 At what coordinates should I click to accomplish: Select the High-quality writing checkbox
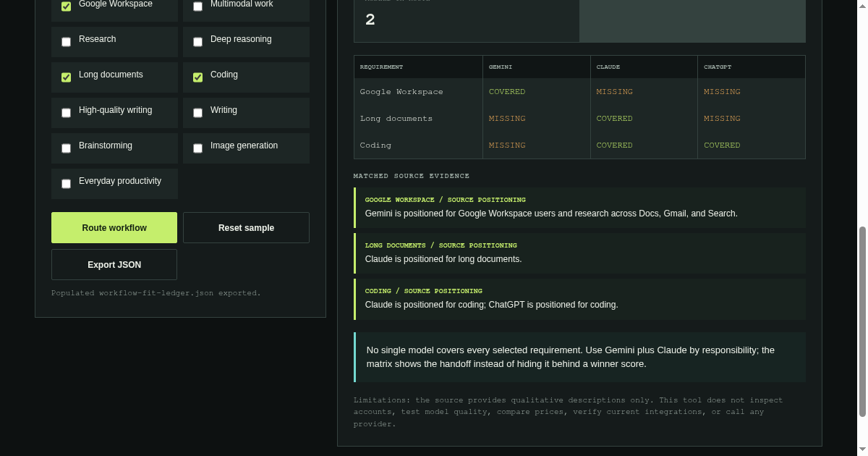tap(66, 113)
